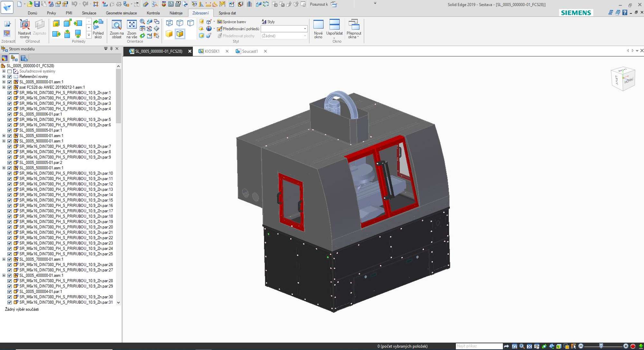This screenshot has height=350, width=644.
Task: Select root node SL_0005_000000-01_FCS28) in tree
Action: coord(30,66)
